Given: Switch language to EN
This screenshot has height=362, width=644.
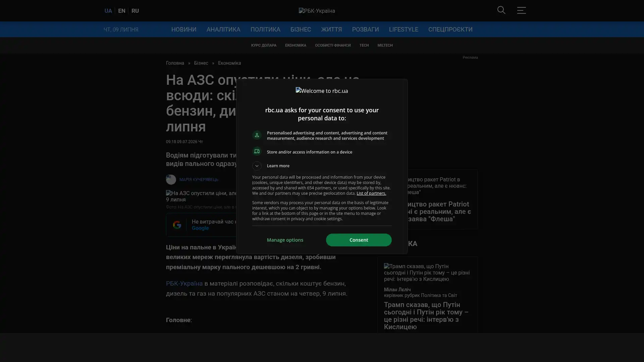Looking at the screenshot, I should (x=122, y=11).
